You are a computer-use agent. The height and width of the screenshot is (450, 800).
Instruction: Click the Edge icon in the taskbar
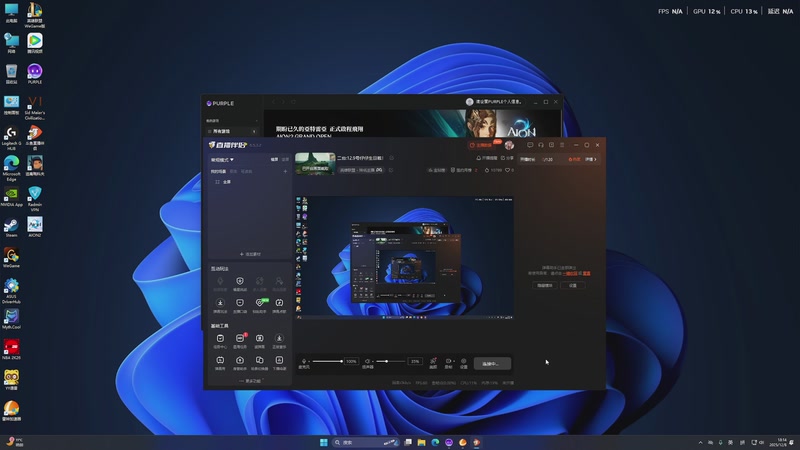(x=435, y=442)
